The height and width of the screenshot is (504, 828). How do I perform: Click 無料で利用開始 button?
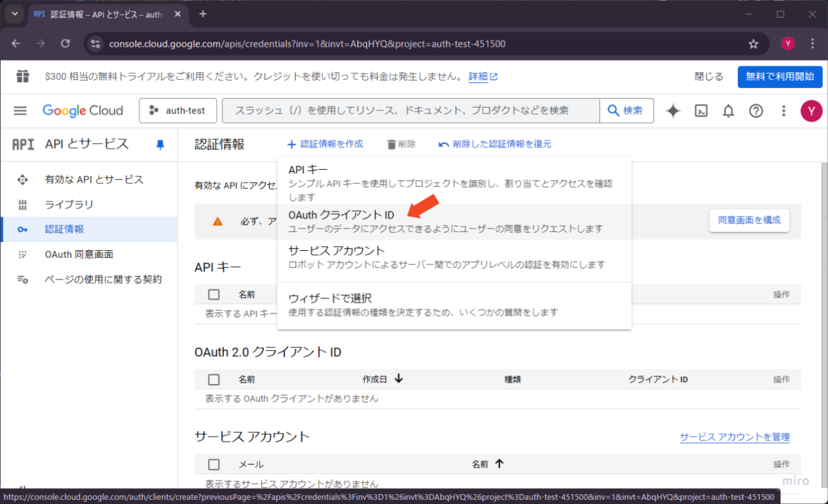780,76
